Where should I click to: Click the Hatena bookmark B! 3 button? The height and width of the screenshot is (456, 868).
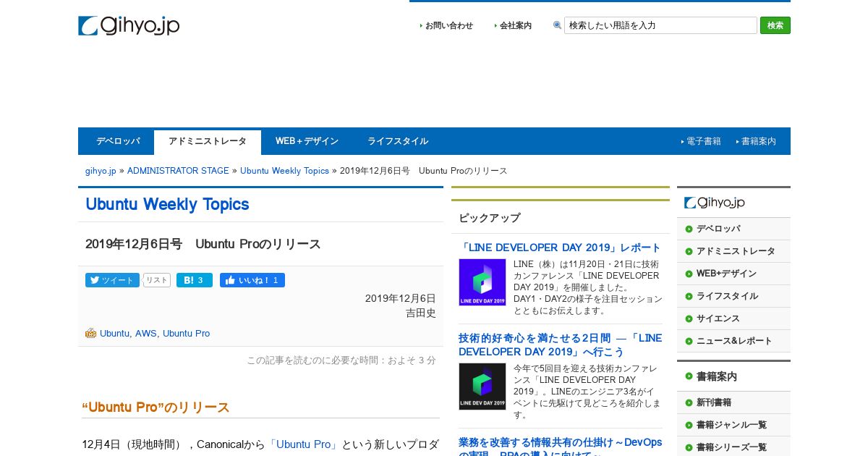tap(195, 280)
